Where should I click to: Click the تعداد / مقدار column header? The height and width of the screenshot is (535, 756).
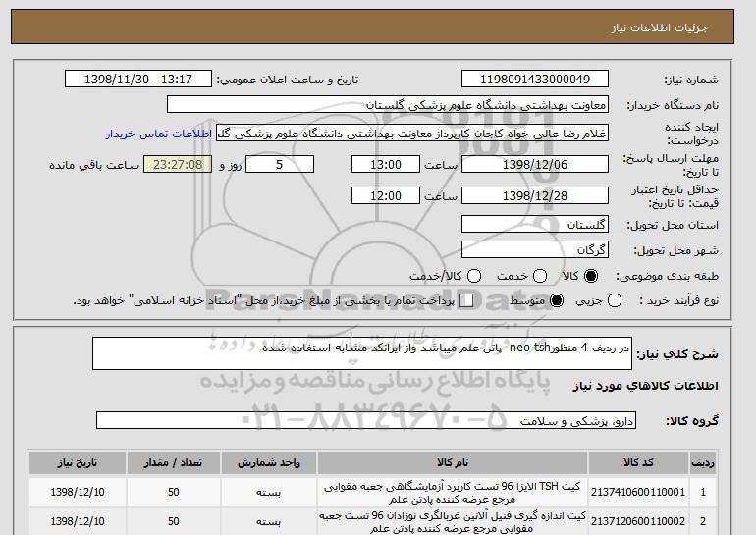click(173, 462)
